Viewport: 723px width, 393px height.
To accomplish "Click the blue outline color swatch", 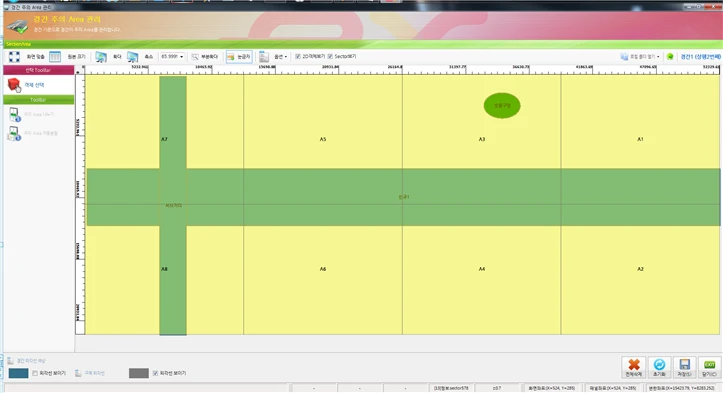I will (x=18, y=373).
